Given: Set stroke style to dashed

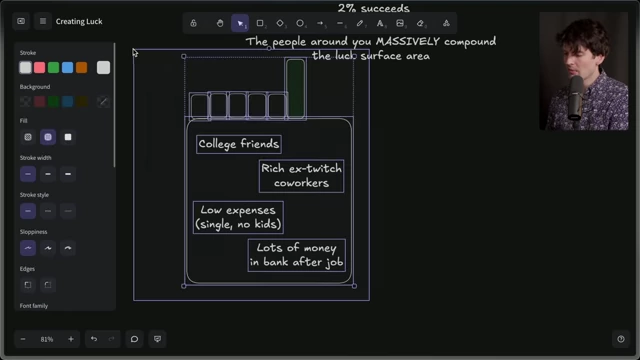Looking at the screenshot, I should [x=48, y=211].
